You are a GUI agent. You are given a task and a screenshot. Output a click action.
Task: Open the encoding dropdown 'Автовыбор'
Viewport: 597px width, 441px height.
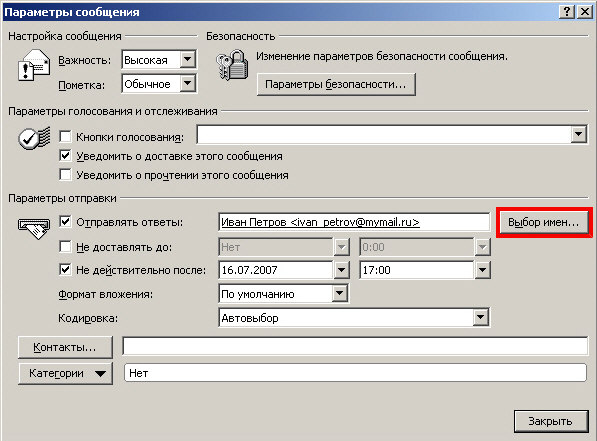click(x=481, y=317)
